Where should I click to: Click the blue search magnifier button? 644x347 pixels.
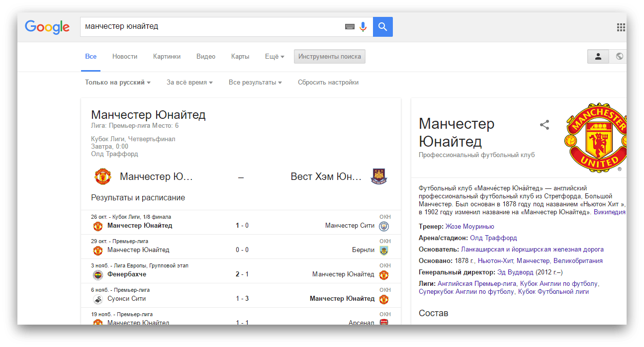click(x=382, y=27)
